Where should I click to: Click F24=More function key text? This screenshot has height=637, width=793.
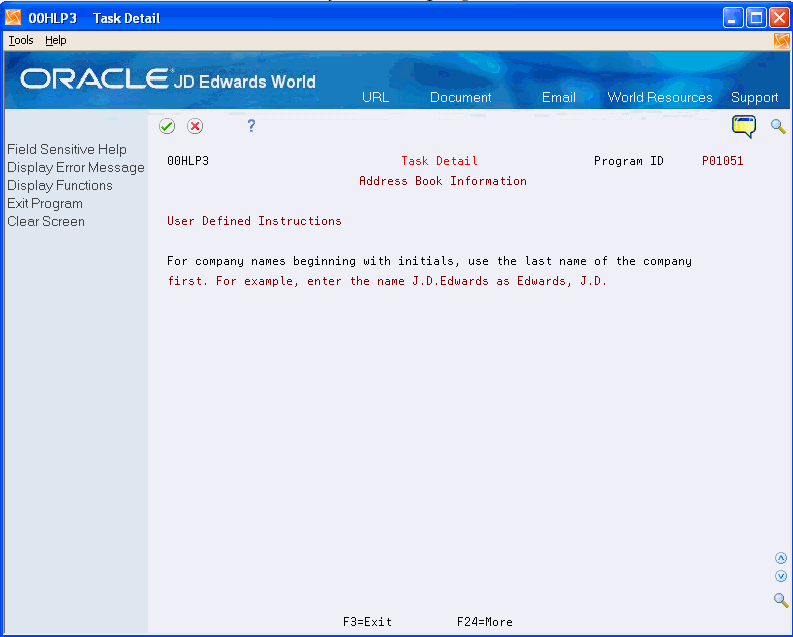coord(484,622)
